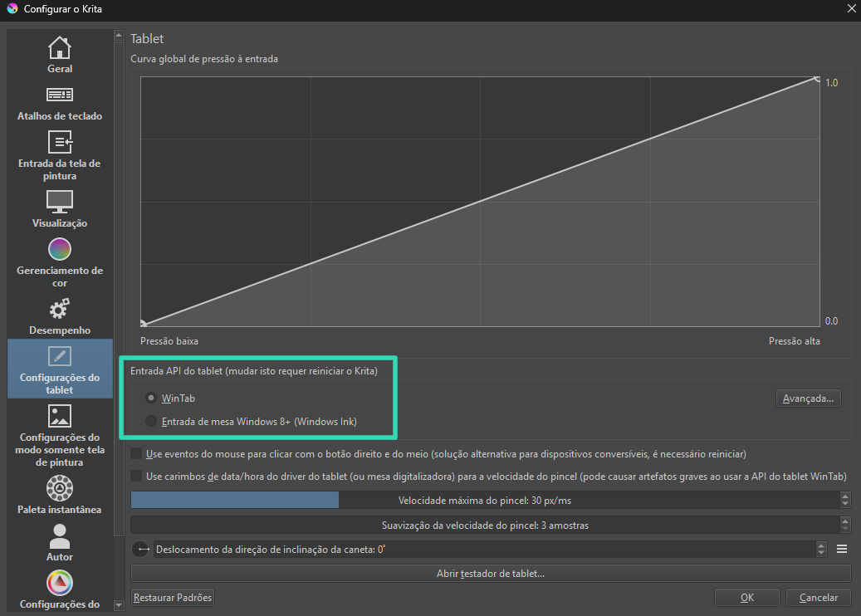The height and width of the screenshot is (616, 861).
Task: Open the tilt direction options menu icon
Action: (x=842, y=549)
